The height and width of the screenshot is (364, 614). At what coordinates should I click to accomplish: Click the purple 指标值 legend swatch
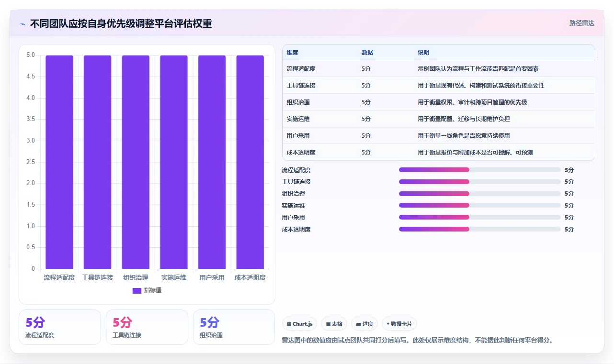tap(137, 290)
